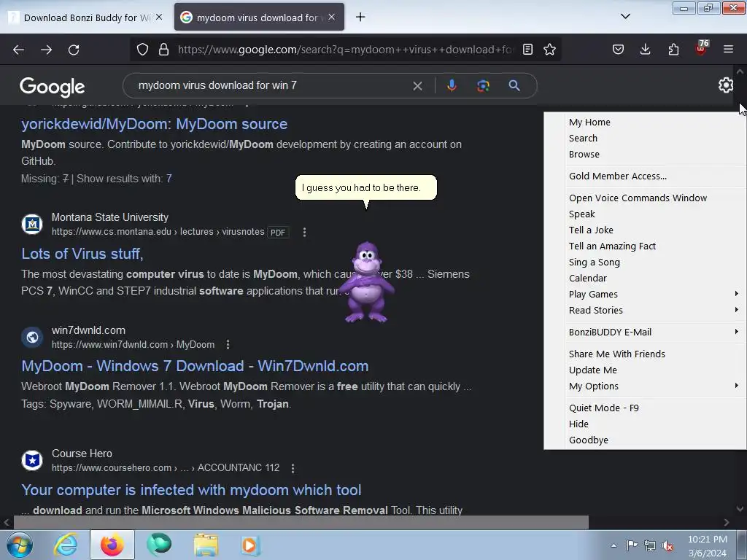Expand BonziBUDDY E-Mail submenu
747x560 pixels.
point(655,332)
